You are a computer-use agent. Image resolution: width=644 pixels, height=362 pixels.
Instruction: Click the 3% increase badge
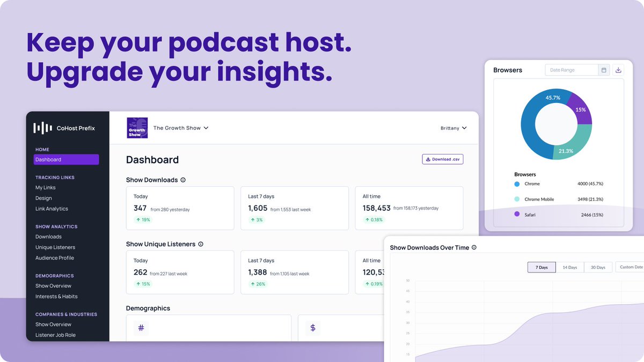tap(257, 220)
